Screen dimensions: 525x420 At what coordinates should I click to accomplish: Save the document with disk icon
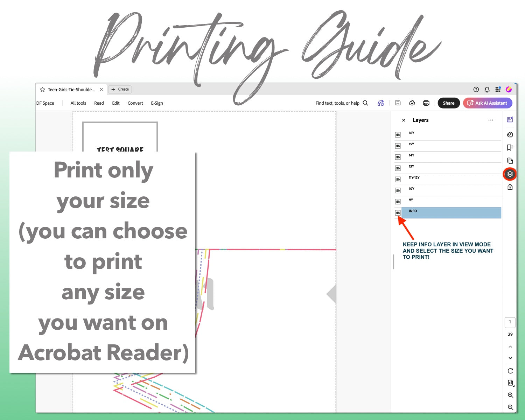click(x=398, y=103)
